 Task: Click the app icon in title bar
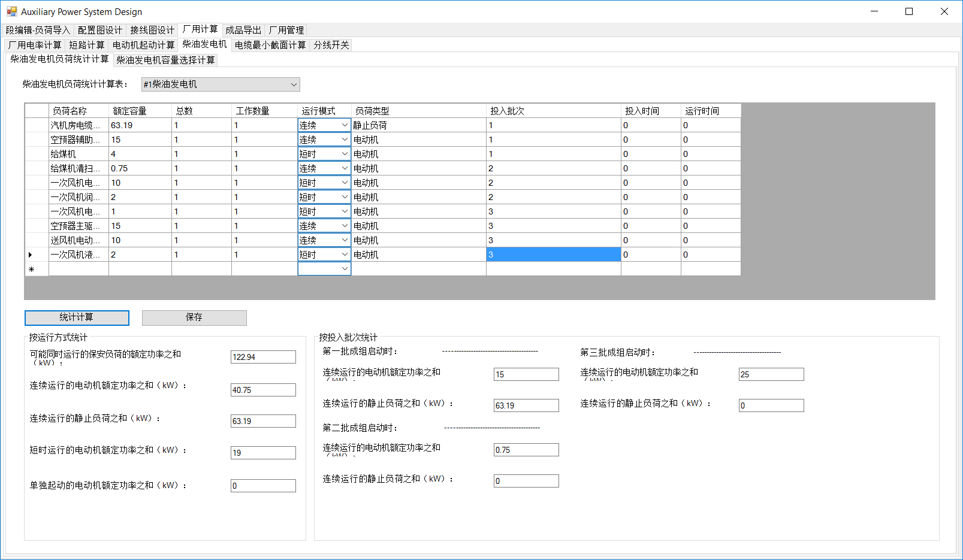click(11, 11)
